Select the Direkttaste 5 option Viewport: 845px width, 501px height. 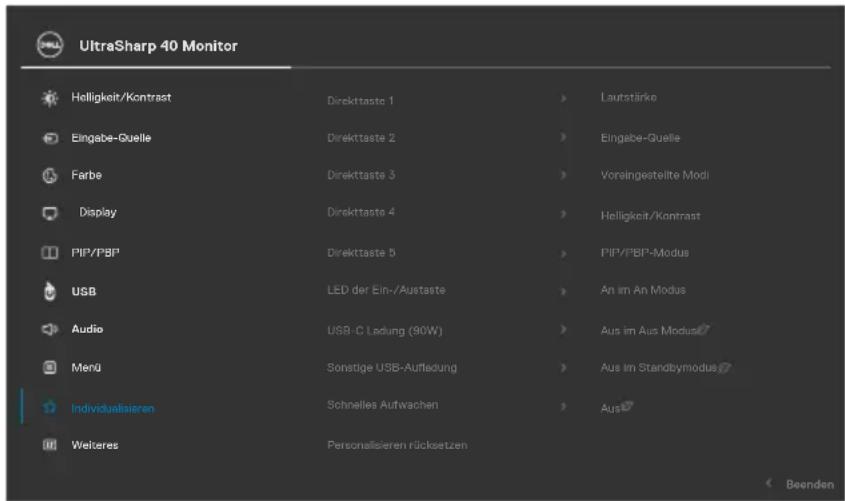coord(361,253)
